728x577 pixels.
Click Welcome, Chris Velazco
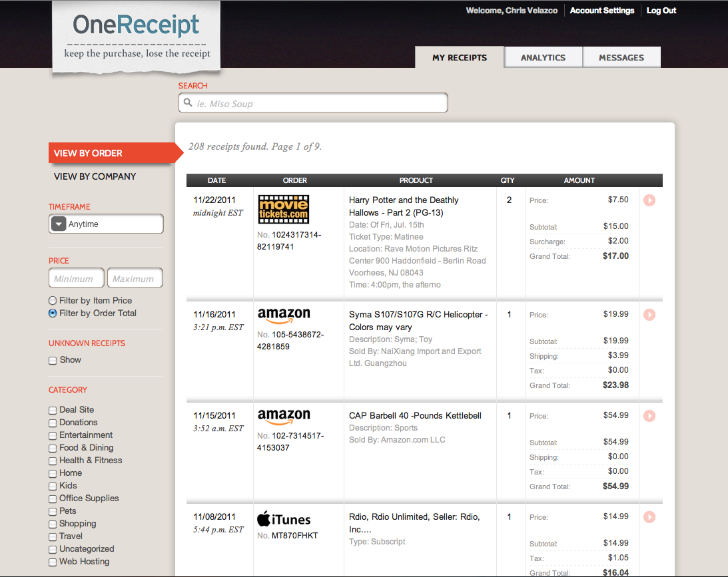[512, 10]
